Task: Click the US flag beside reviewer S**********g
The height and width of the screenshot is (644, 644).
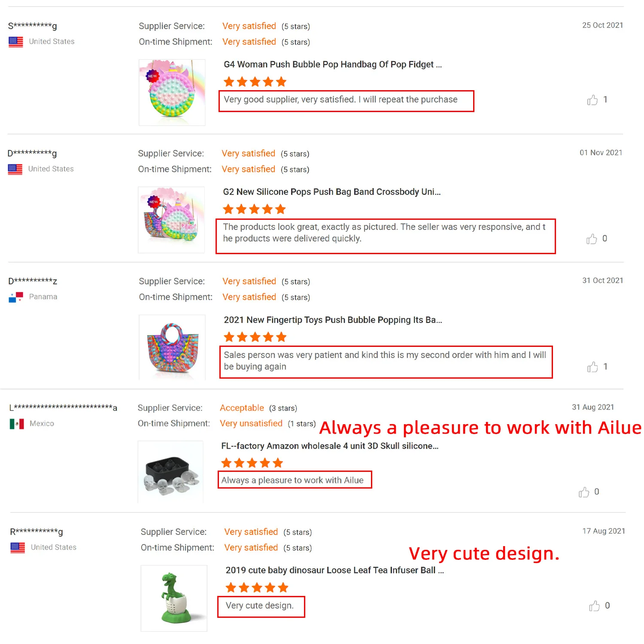Action: click(x=16, y=42)
